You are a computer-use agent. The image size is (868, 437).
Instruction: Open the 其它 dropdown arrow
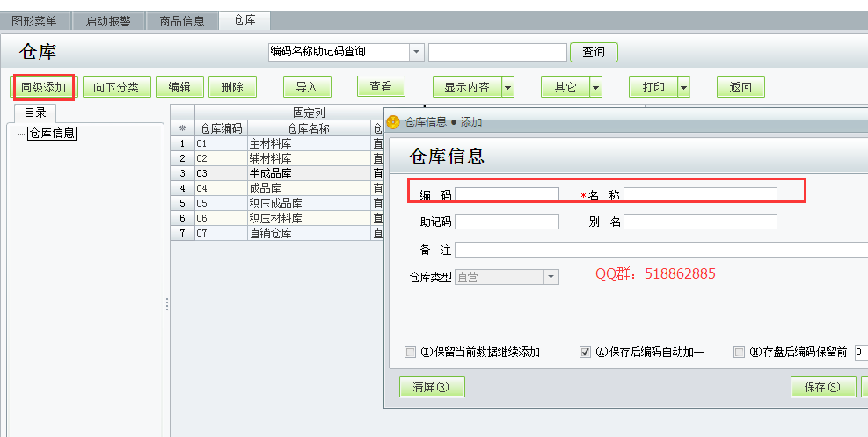pos(595,87)
